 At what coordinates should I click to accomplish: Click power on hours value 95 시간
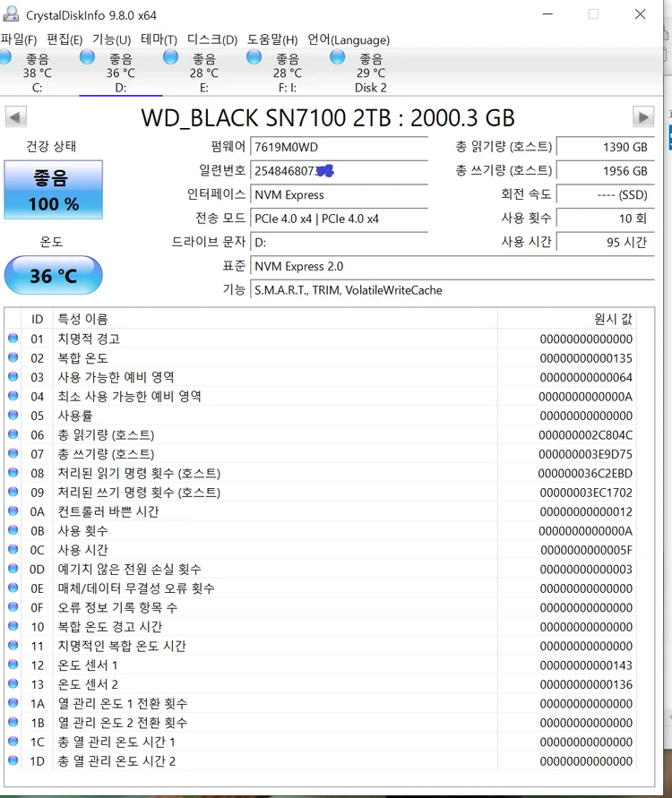pos(606,242)
